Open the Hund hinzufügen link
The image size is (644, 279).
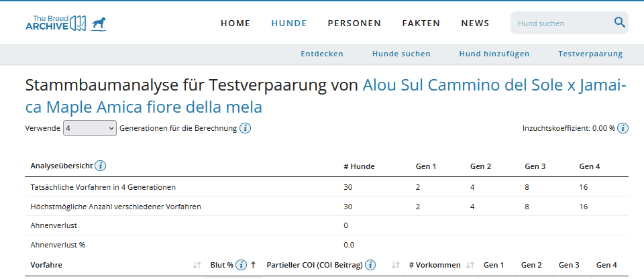point(494,54)
